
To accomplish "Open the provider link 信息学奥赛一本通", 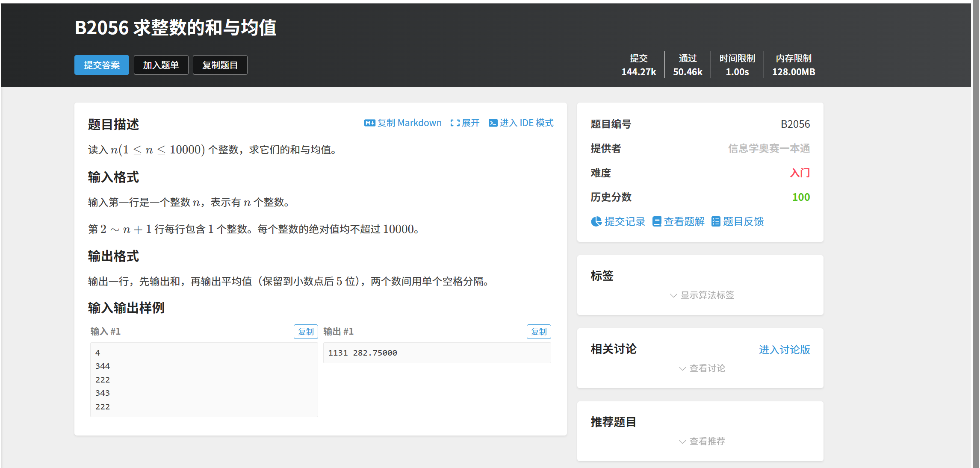I will [769, 148].
